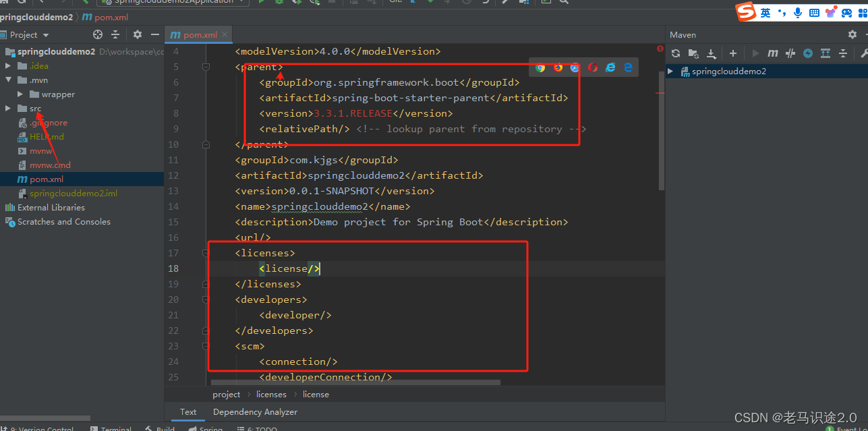Open Sogou soft keyboard
This screenshot has width=868, height=431.
point(814,12)
